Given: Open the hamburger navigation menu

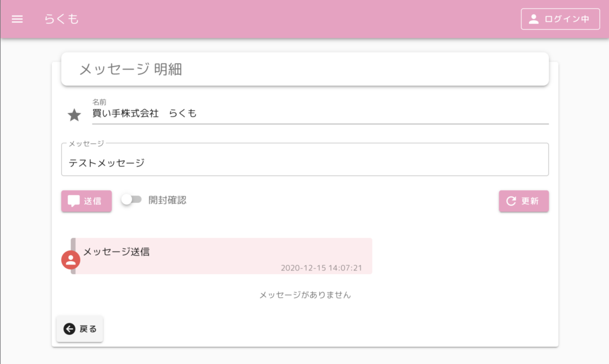Looking at the screenshot, I should 17,19.
